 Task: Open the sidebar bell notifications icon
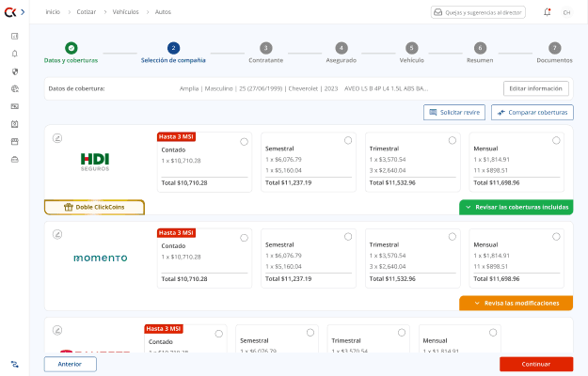[x=15, y=54]
